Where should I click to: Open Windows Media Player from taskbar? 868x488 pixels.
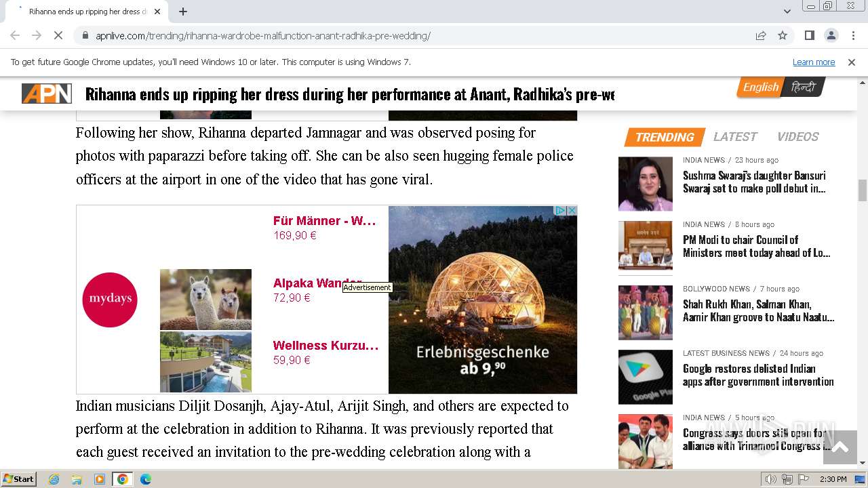coord(100,479)
